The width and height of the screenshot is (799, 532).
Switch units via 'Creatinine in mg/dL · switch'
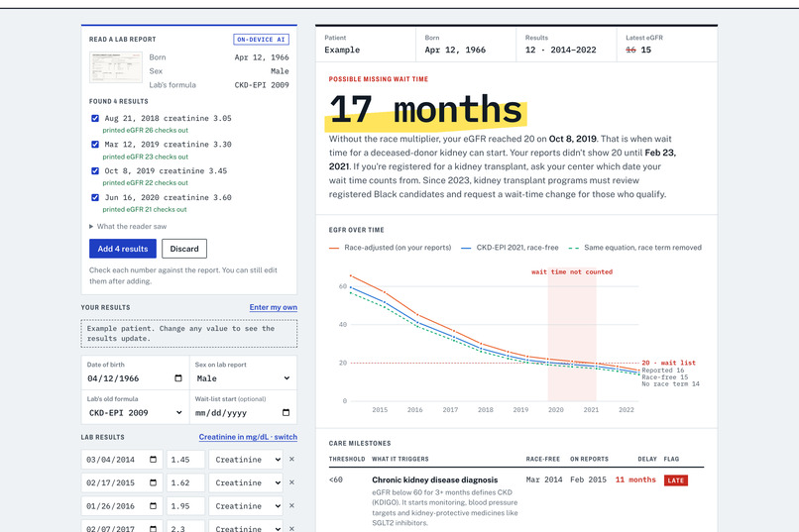click(x=248, y=437)
